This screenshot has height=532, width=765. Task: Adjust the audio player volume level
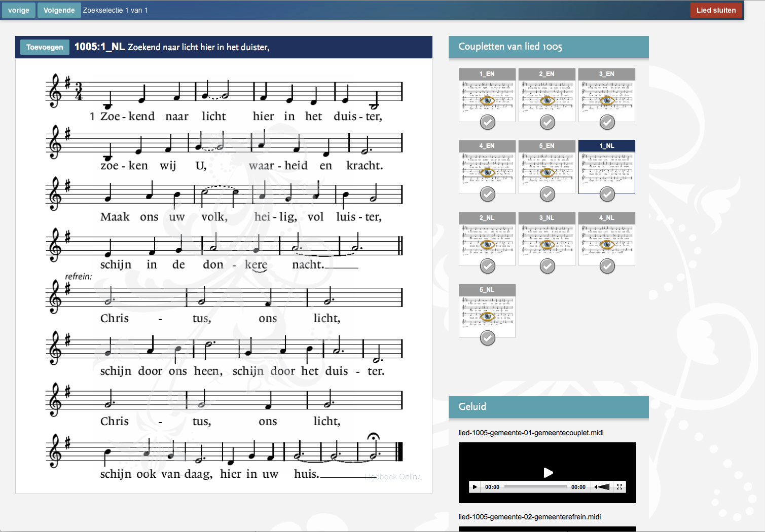[x=603, y=487]
